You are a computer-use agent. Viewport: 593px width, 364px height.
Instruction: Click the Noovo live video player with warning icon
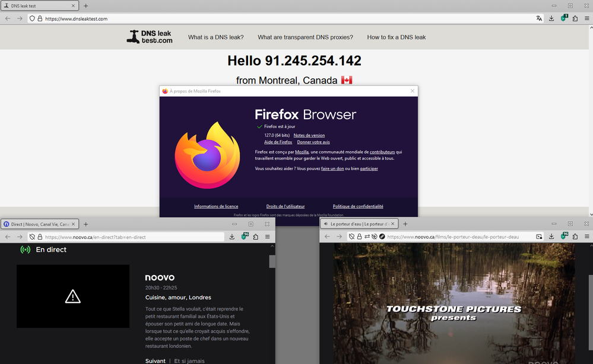[73, 296]
